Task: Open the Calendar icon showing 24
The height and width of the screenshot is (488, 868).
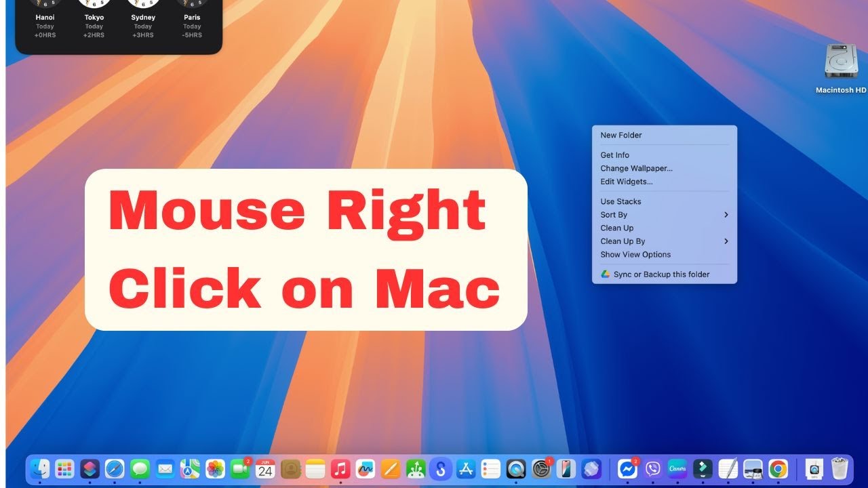Action: [x=265, y=468]
